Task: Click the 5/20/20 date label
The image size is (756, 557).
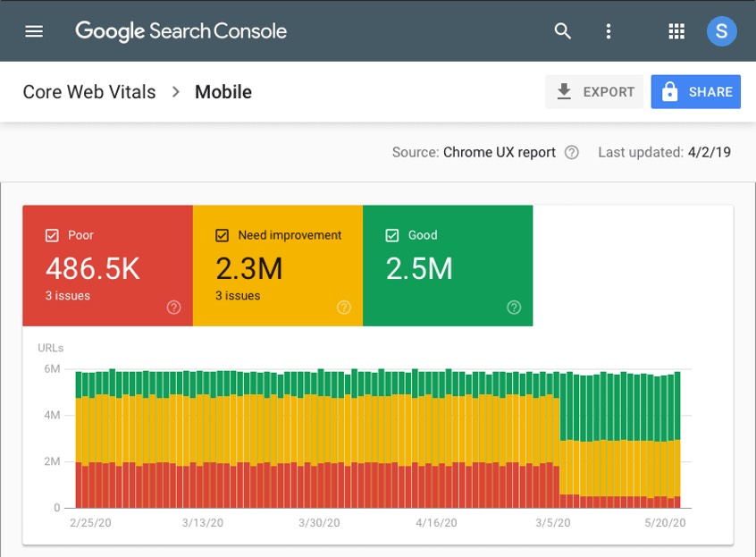Action: pos(665,523)
